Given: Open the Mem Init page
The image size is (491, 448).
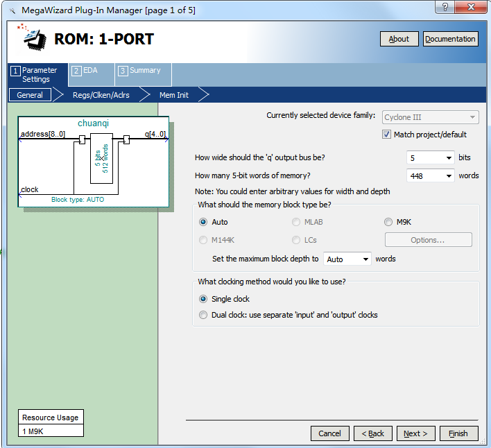Looking at the screenshot, I should (173, 95).
